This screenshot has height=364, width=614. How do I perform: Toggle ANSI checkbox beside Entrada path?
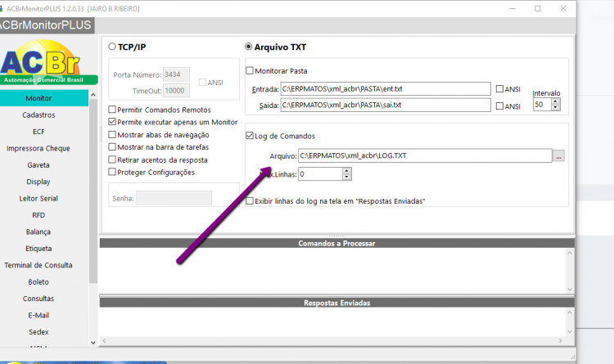pyautogui.click(x=499, y=89)
